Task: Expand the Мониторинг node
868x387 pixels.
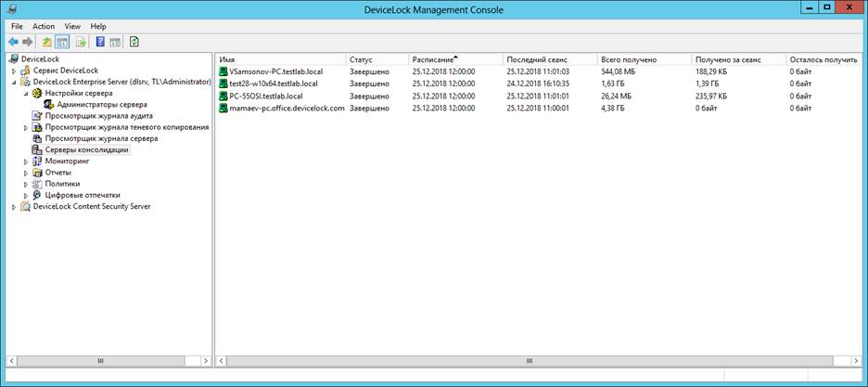Action: 26,161
